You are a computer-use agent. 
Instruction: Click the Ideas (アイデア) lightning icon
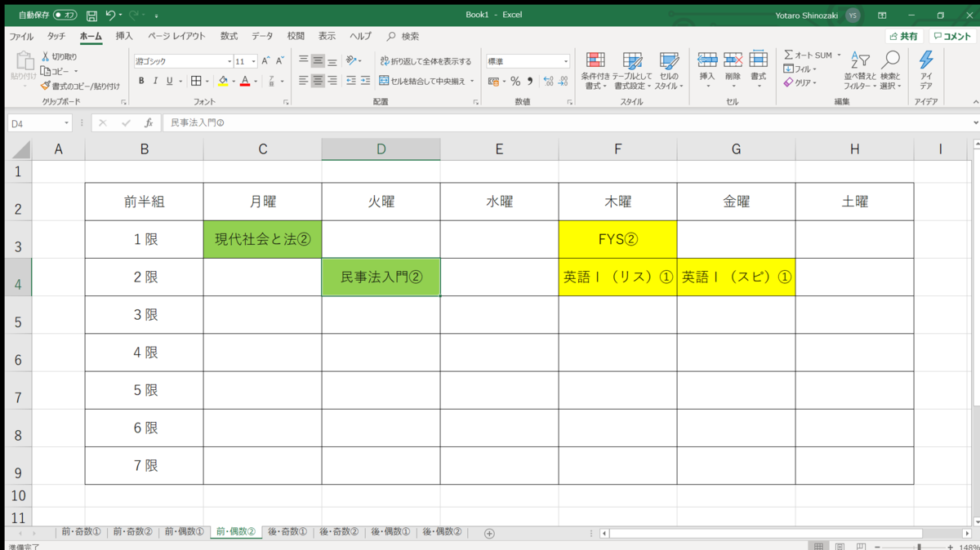tap(925, 60)
